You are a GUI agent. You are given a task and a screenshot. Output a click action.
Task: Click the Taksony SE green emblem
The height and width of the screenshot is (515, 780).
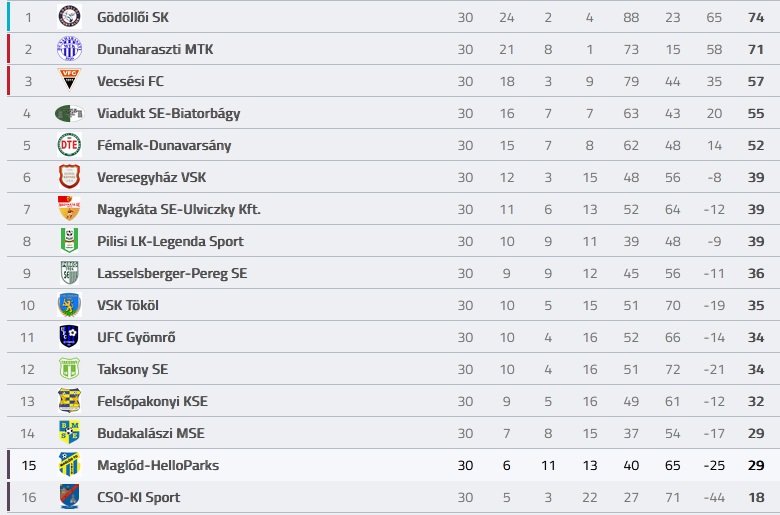point(69,369)
